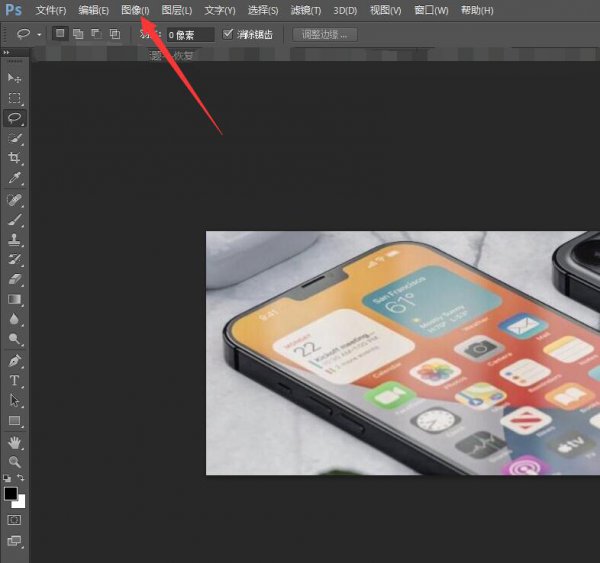Select the Rectangular Marquee tool
The width and height of the screenshot is (600, 563).
click(x=14, y=98)
